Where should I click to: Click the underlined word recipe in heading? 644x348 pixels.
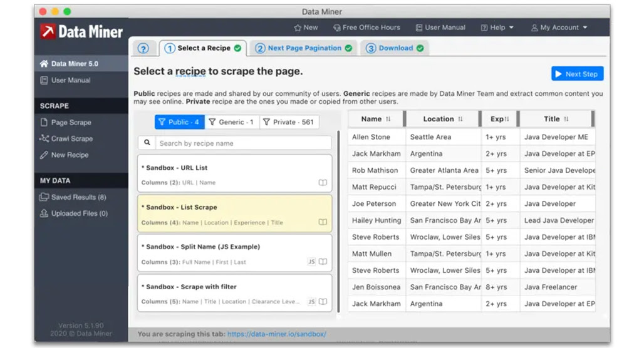tap(190, 71)
